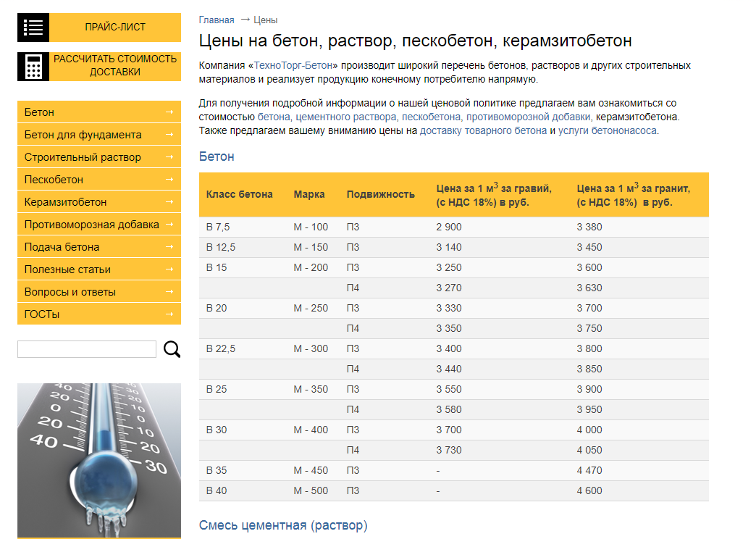The height and width of the screenshot is (539, 756).
Task: Click arrow next to Противоморозная добавка
Action: coord(169,225)
